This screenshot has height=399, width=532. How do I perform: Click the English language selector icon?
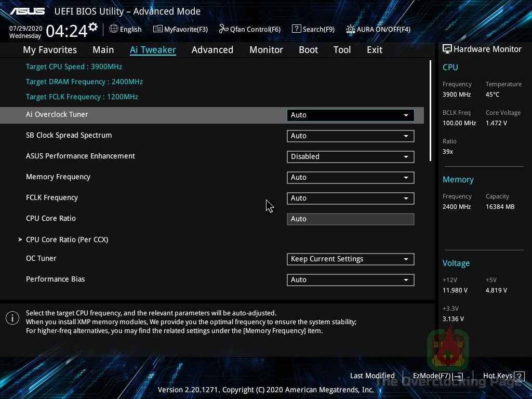[113, 29]
